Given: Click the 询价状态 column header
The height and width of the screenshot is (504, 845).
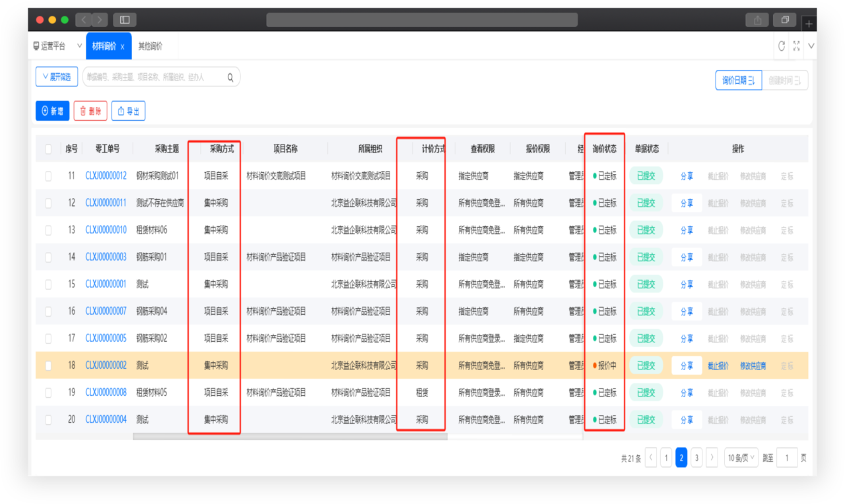Looking at the screenshot, I should pos(605,149).
